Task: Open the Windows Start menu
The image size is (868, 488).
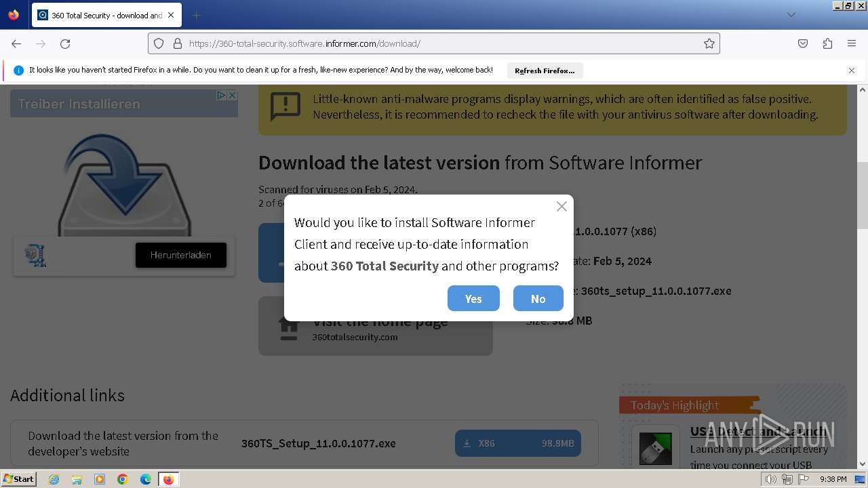Action: coord(19,479)
